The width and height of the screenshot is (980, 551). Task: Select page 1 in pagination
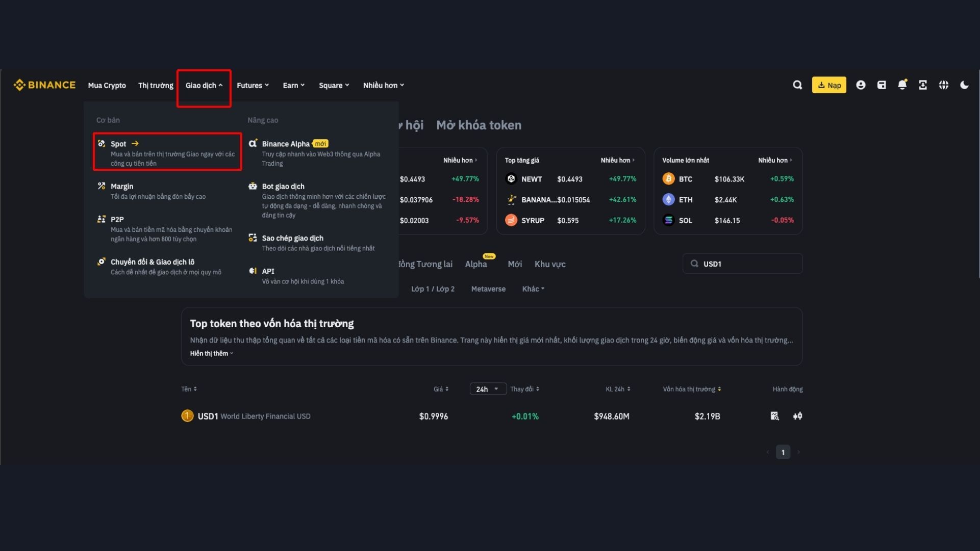(x=783, y=452)
